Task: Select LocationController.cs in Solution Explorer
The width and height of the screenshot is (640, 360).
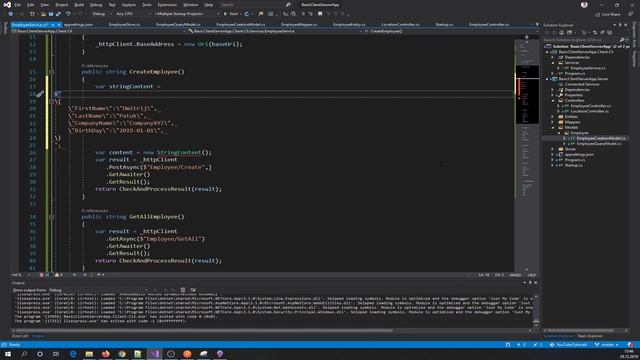Action: tap(589, 111)
